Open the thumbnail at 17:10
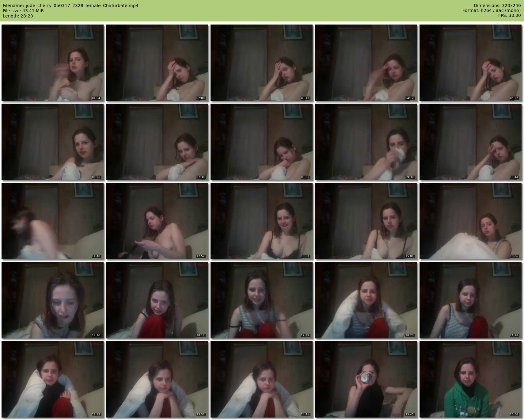 (x=53, y=300)
